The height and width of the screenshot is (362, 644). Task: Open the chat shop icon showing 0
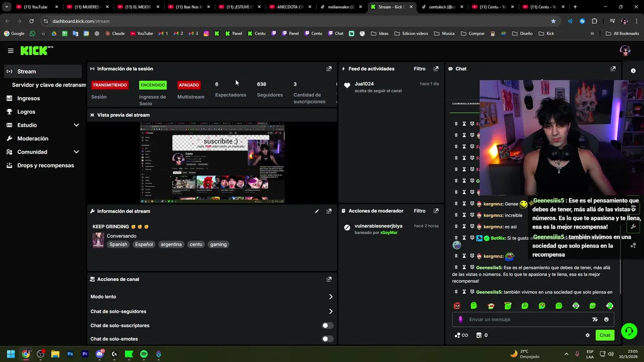[x=481, y=335]
